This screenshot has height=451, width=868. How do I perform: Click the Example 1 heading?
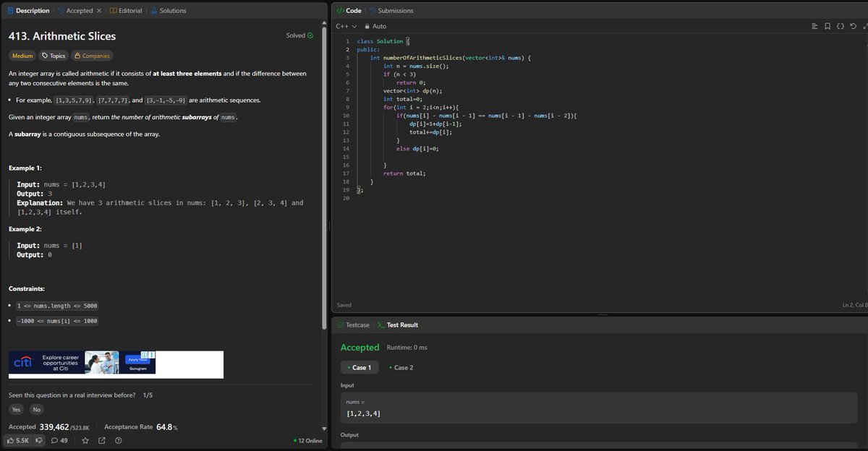coord(25,168)
